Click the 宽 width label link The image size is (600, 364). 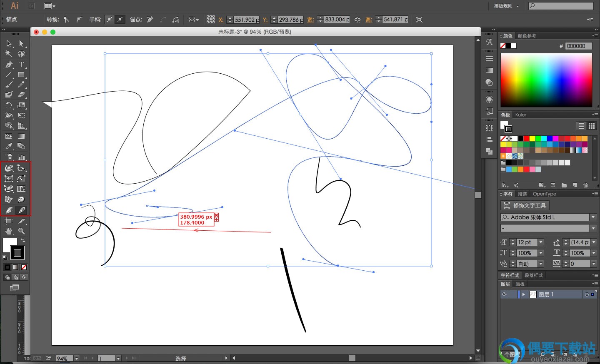point(310,20)
